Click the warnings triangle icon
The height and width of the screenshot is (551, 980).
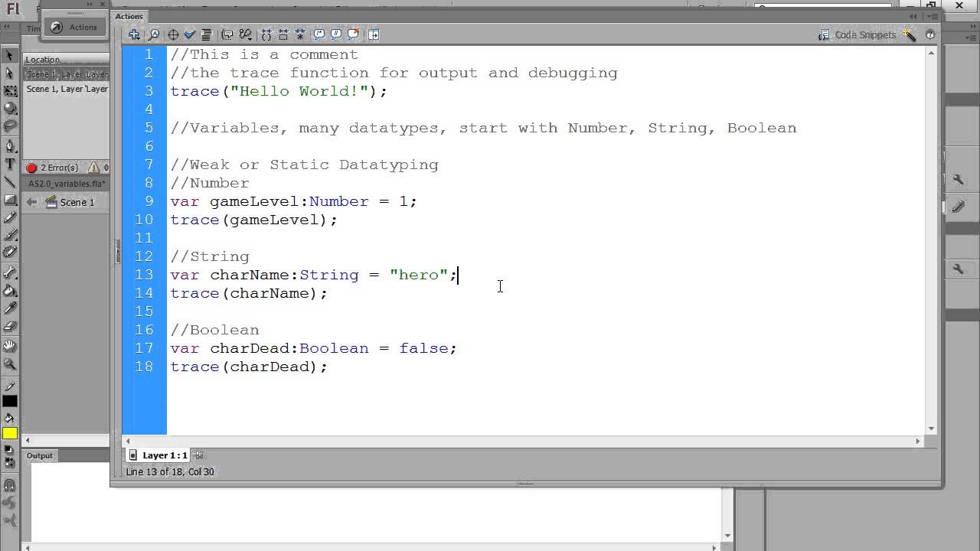point(94,168)
